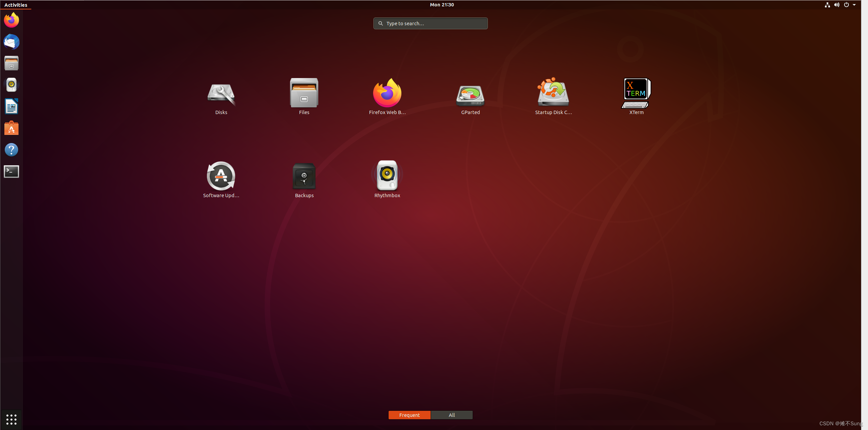
Task: Open the clock showing Mon 21:30
Action: 442,5
